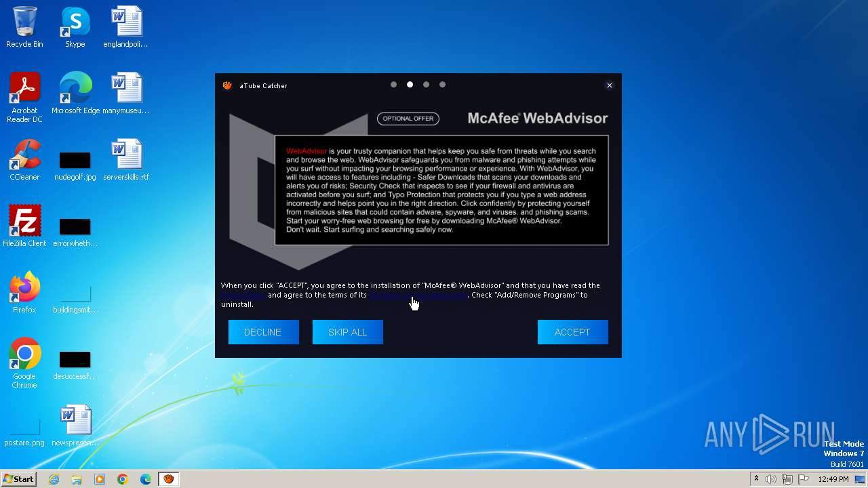Accept the McAfee WebAdvisor installation

point(572,332)
